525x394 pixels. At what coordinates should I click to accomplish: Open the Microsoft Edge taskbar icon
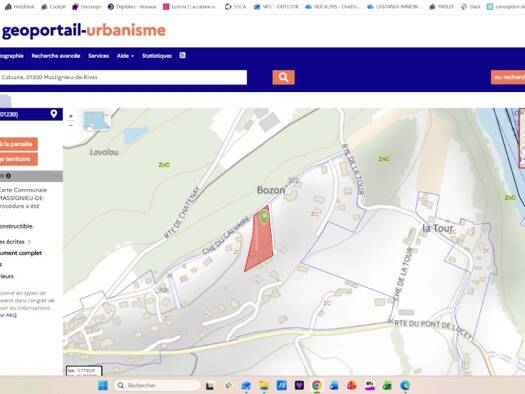405,385
